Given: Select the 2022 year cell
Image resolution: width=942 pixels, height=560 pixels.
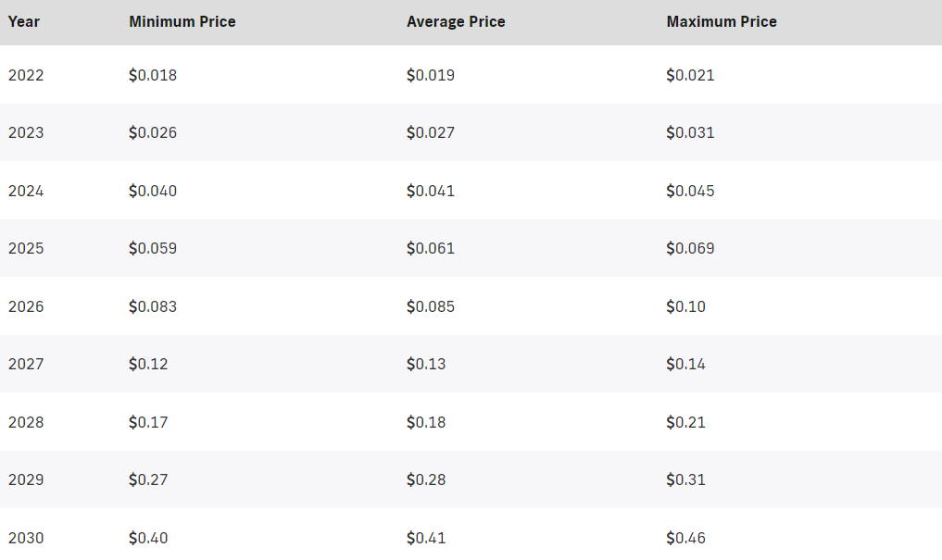Looking at the screenshot, I should point(26,75).
